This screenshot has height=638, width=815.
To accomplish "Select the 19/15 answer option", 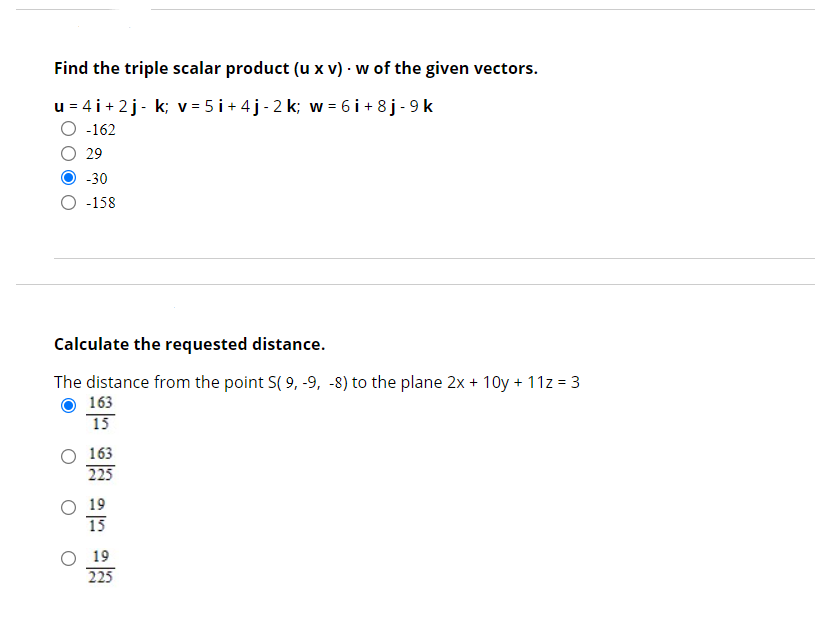I will (68, 507).
